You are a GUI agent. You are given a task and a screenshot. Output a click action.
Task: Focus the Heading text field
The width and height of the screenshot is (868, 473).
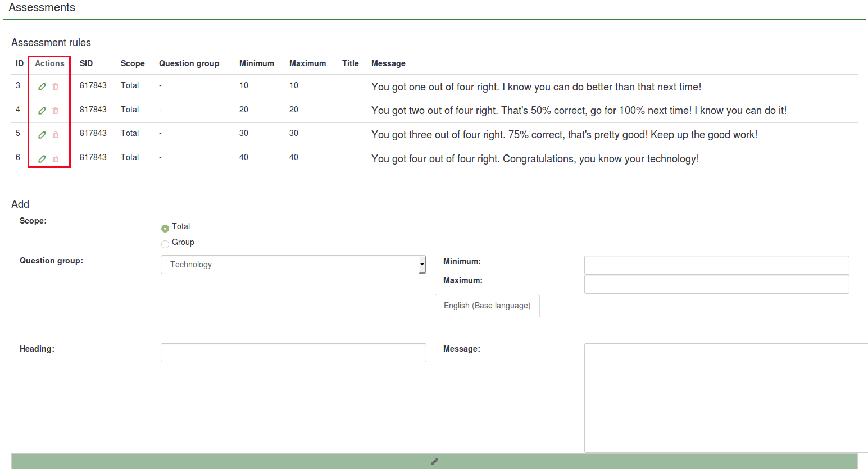pyautogui.click(x=293, y=353)
